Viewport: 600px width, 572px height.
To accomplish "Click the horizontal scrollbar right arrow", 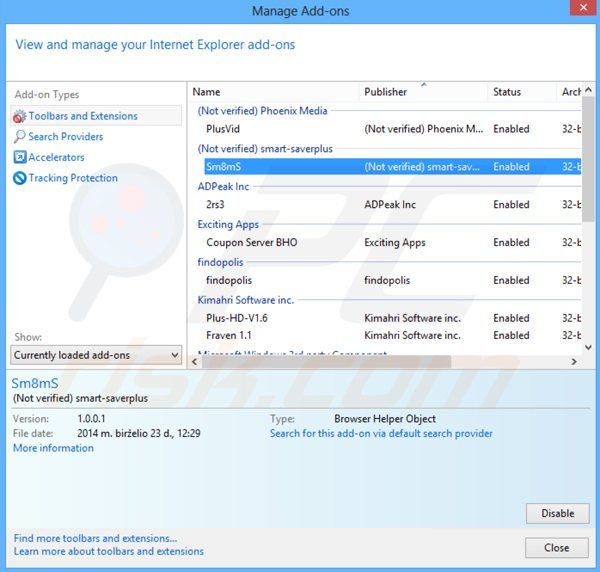I will pos(574,362).
